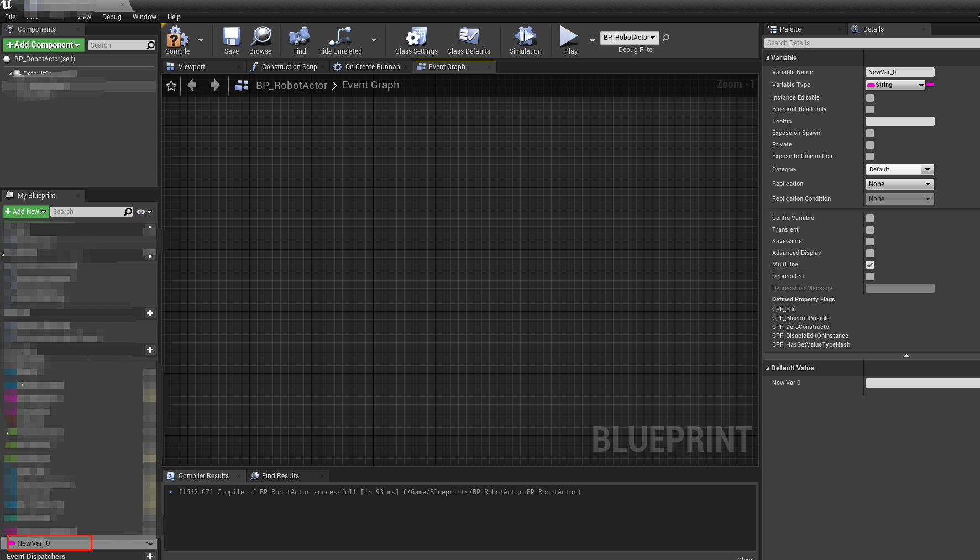This screenshot has width=980, height=560.
Task: Switch to Palette tab
Action: pyautogui.click(x=790, y=29)
